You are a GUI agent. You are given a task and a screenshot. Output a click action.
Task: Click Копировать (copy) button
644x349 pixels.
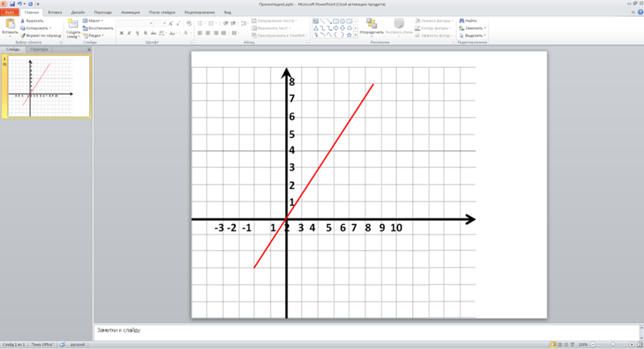pos(36,28)
